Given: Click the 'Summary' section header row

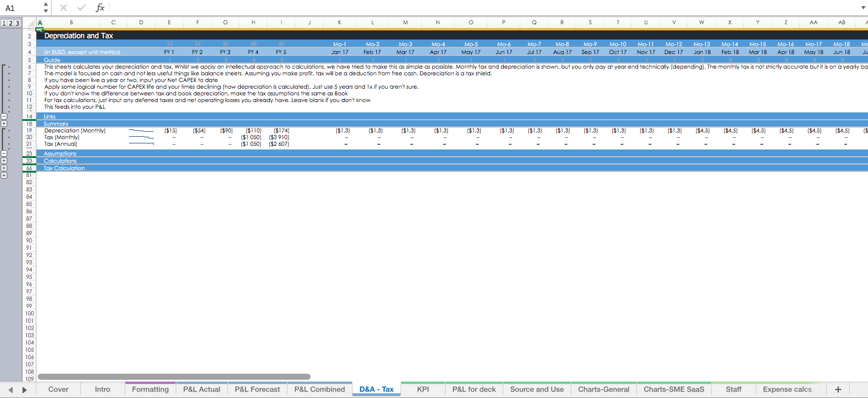Looking at the screenshot, I should pos(452,123).
